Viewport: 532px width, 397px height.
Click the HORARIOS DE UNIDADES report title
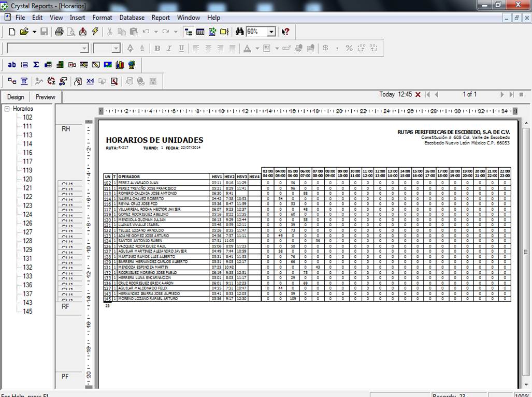point(154,140)
